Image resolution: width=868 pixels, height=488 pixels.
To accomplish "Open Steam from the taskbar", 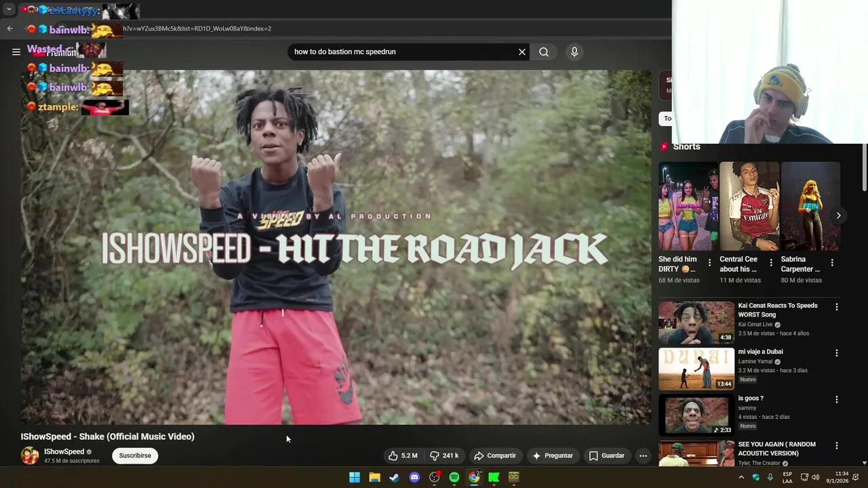I will [x=394, y=477].
